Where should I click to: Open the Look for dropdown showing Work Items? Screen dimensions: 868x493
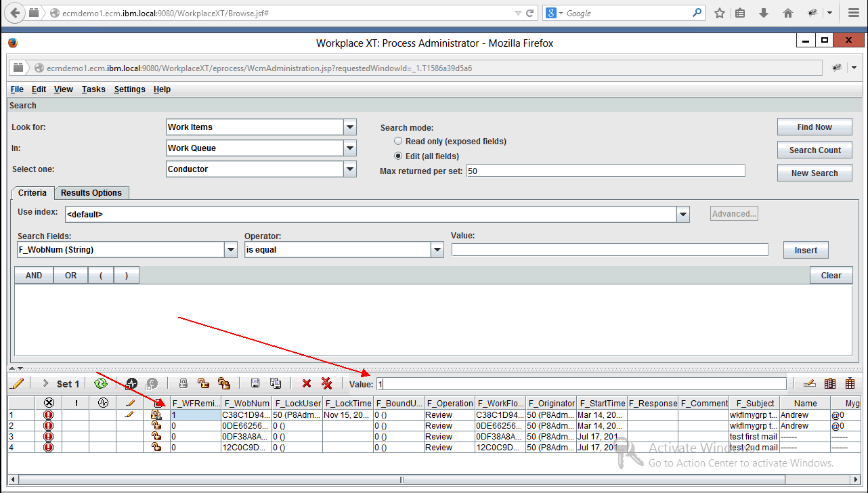click(x=349, y=127)
